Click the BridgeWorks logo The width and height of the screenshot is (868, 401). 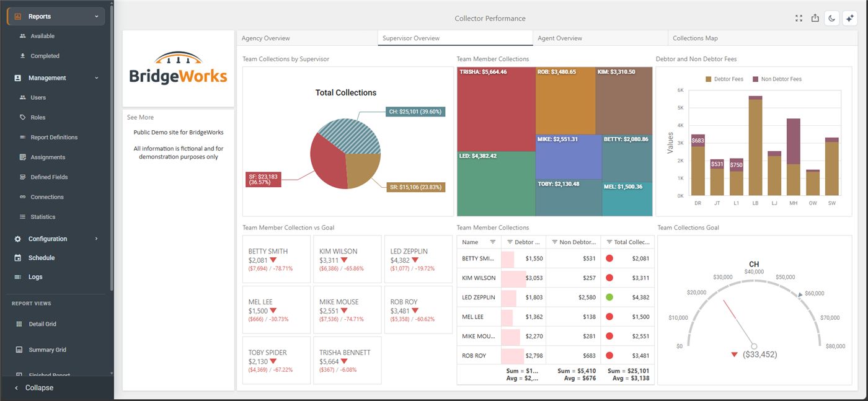click(179, 68)
